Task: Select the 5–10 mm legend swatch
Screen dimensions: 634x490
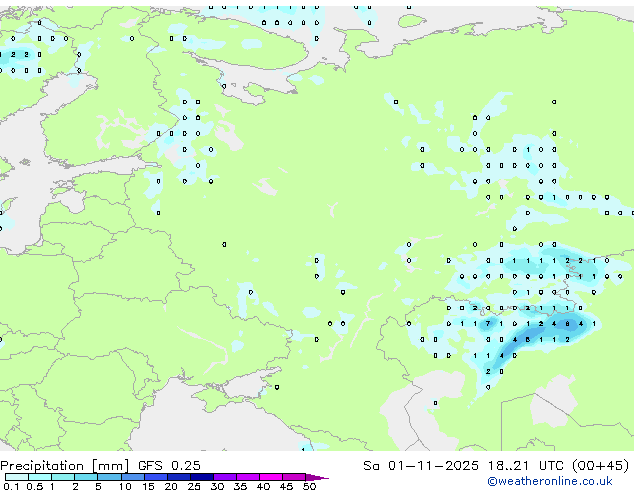Action: coord(109,477)
